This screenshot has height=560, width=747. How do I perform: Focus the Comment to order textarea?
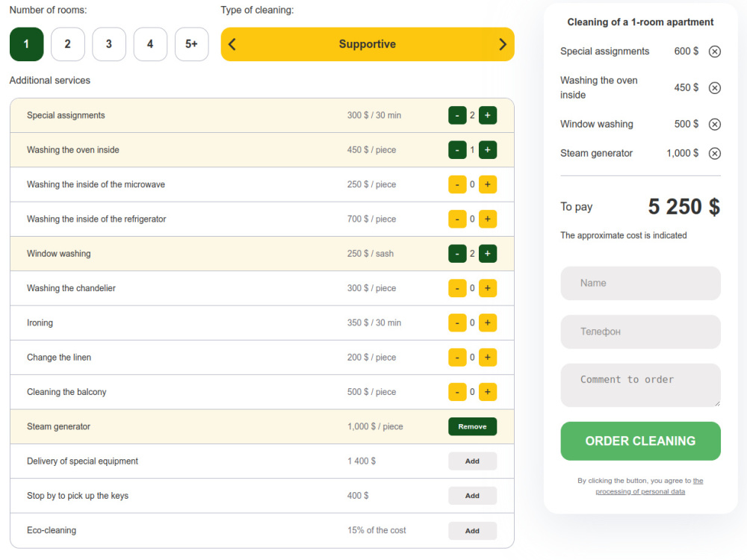640,385
